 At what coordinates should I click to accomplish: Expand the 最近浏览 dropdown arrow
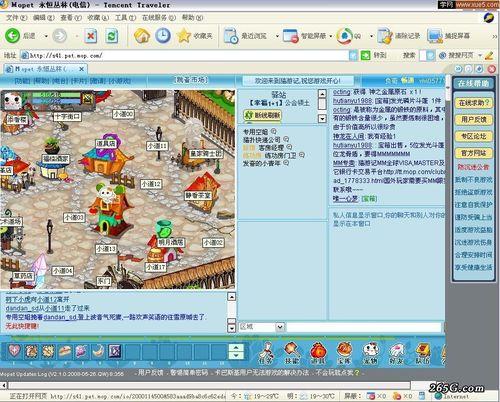[277, 36]
